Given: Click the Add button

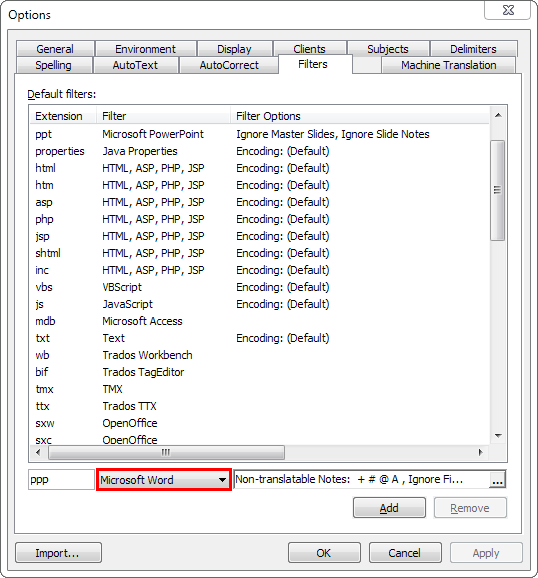Looking at the screenshot, I should coord(389,508).
